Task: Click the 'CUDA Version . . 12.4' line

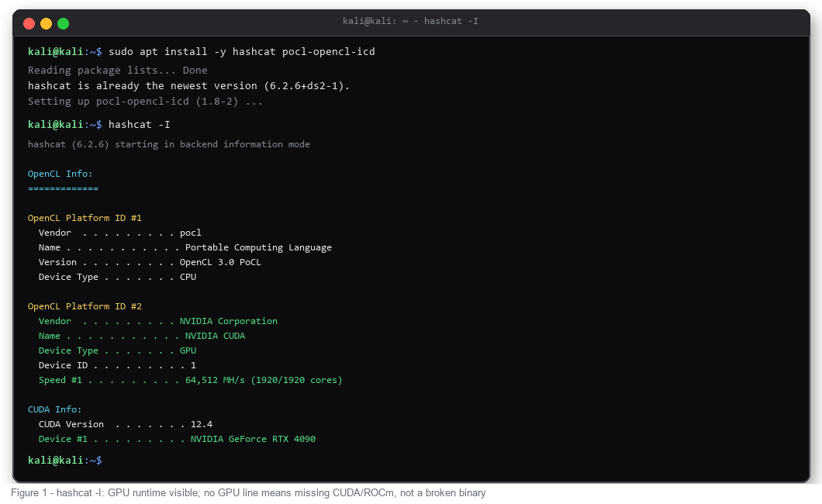Action: [x=126, y=424]
